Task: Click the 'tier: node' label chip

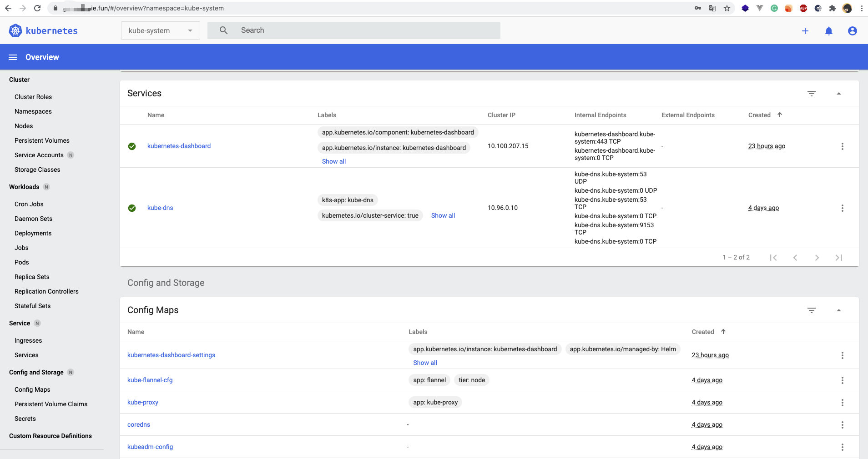Action: tap(472, 380)
